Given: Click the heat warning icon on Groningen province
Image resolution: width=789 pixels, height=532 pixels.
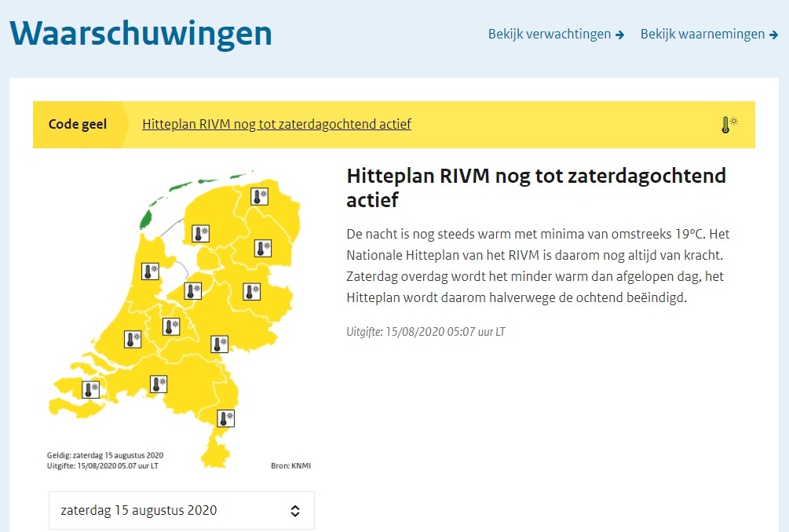Looking at the screenshot, I should click(260, 196).
